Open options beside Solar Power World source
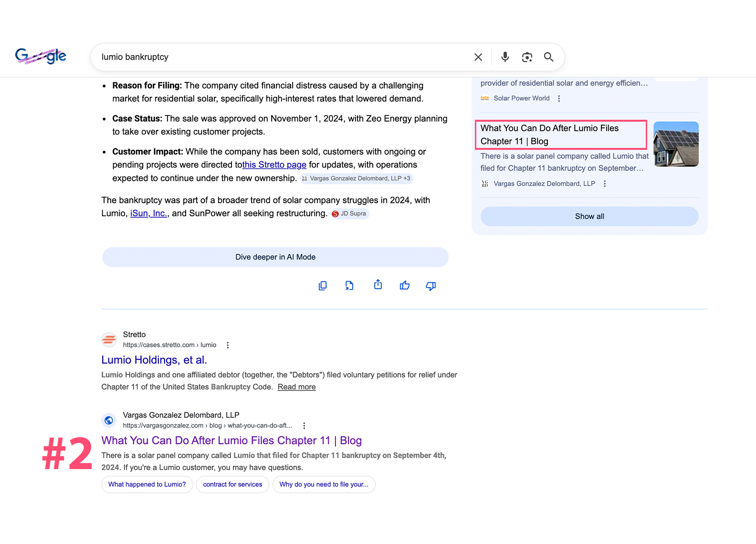This screenshot has width=756, height=544. tap(559, 98)
